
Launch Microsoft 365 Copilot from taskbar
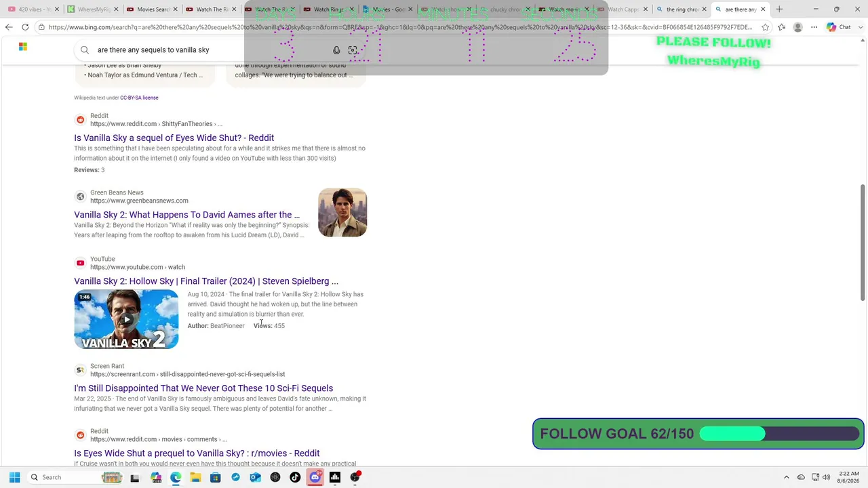[x=156, y=477]
